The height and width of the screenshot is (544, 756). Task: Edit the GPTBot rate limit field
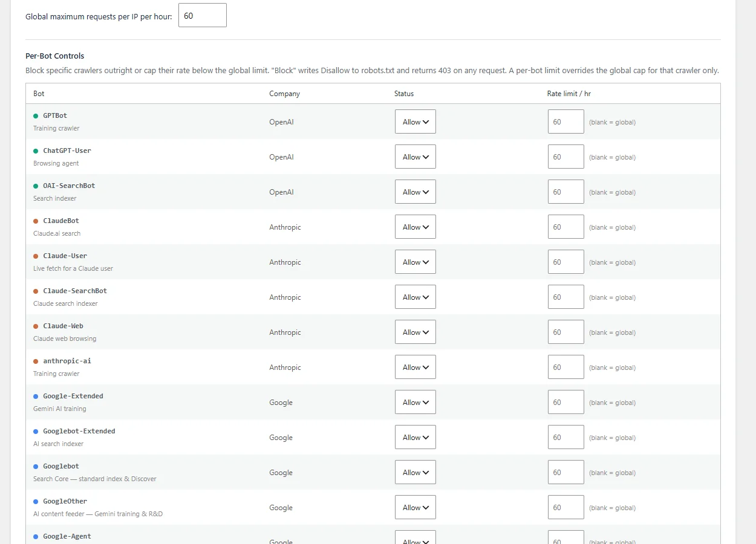pyautogui.click(x=566, y=121)
